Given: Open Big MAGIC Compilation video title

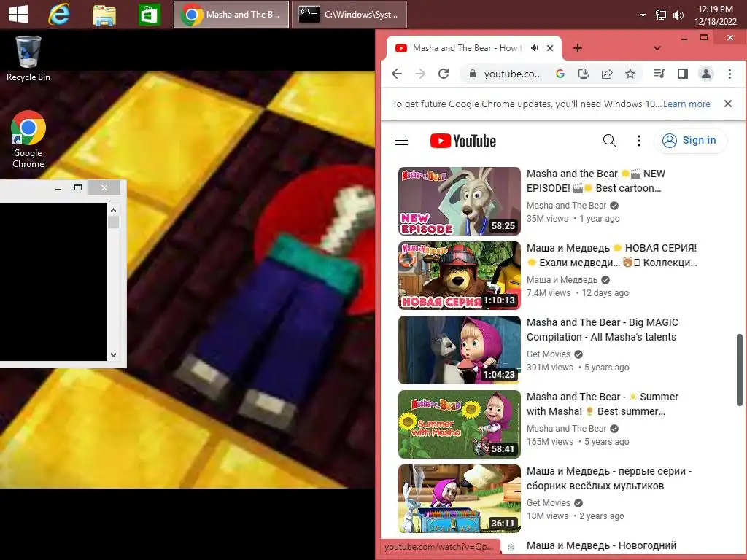Looking at the screenshot, I should coord(602,330).
